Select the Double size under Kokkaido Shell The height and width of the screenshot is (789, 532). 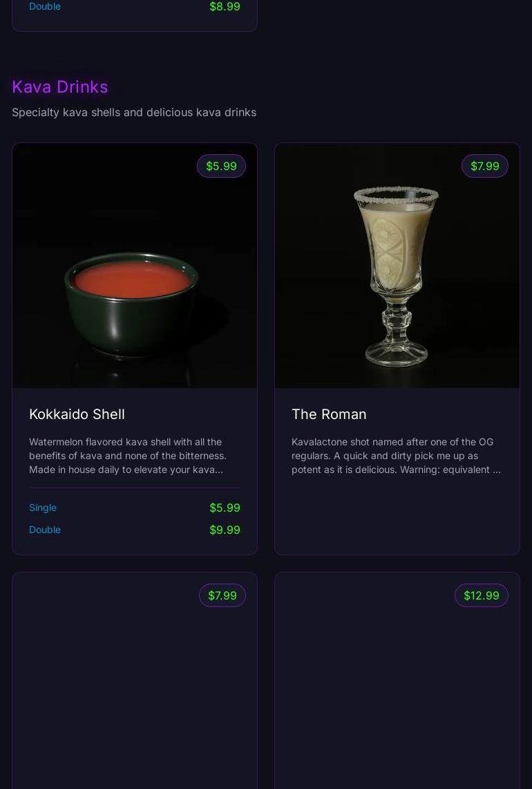pos(44,530)
